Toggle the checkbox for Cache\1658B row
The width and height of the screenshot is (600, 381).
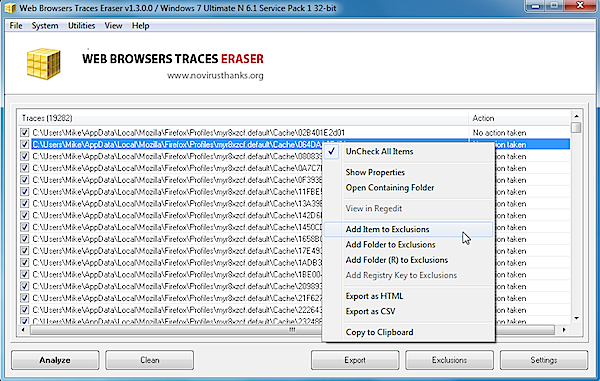pyautogui.click(x=24, y=239)
